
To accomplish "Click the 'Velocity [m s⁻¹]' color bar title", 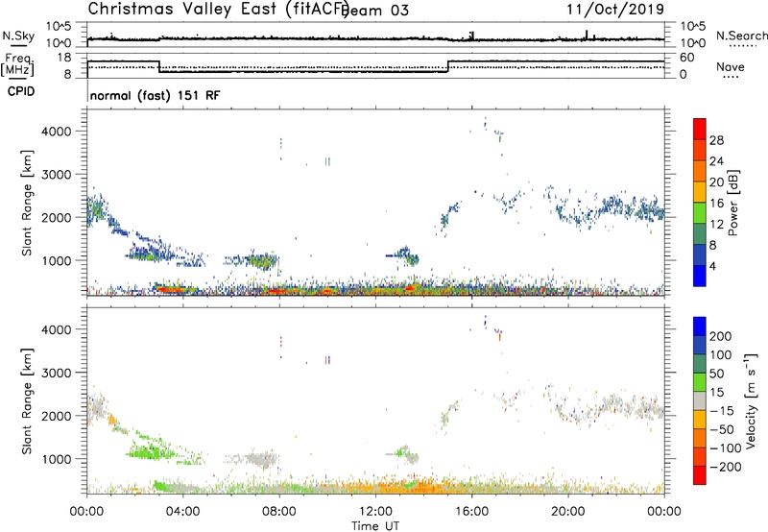I will pyautogui.click(x=752, y=400).
